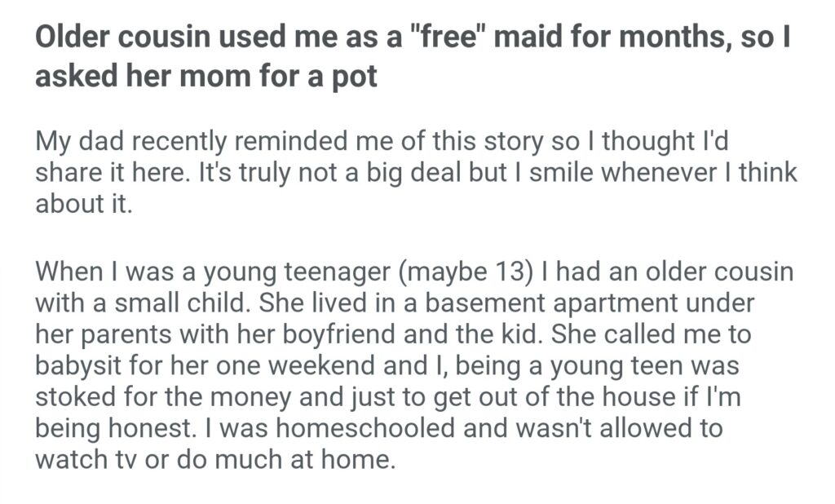The height and width of the screenshot is (504, 835).
Task: Click the last line "watch tv or do much at home"
Action: pos(215,458)
